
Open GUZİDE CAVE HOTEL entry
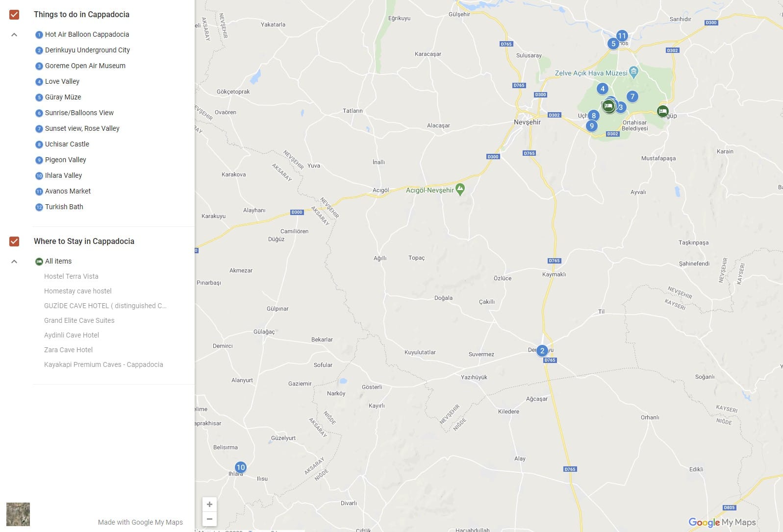[x=105, y=306]
